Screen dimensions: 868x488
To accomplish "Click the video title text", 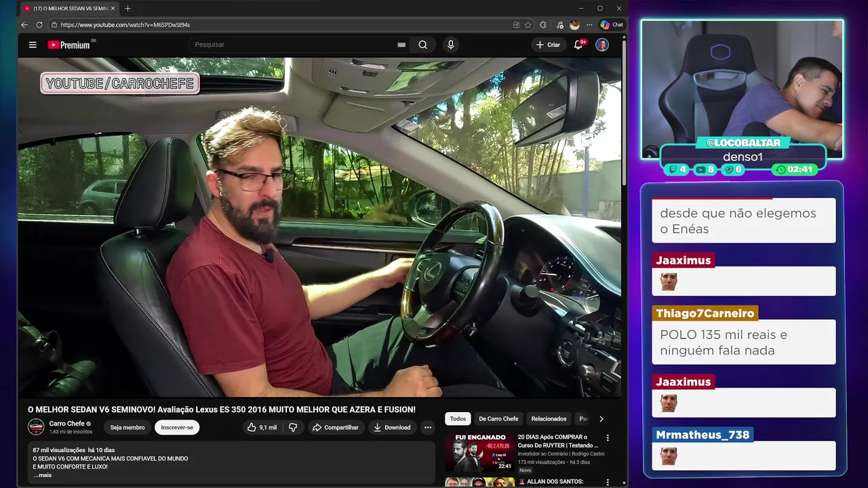I will 221,409.
